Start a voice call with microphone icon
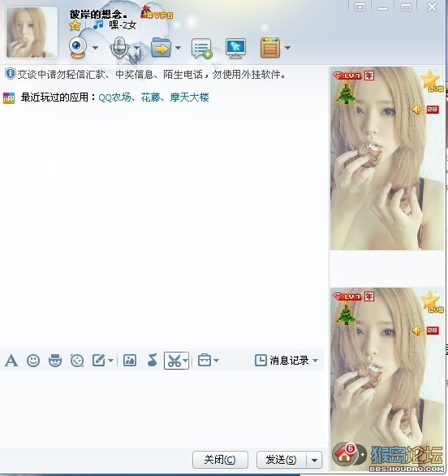This screenshot has width=448, height=476. [x=119, y=47]
